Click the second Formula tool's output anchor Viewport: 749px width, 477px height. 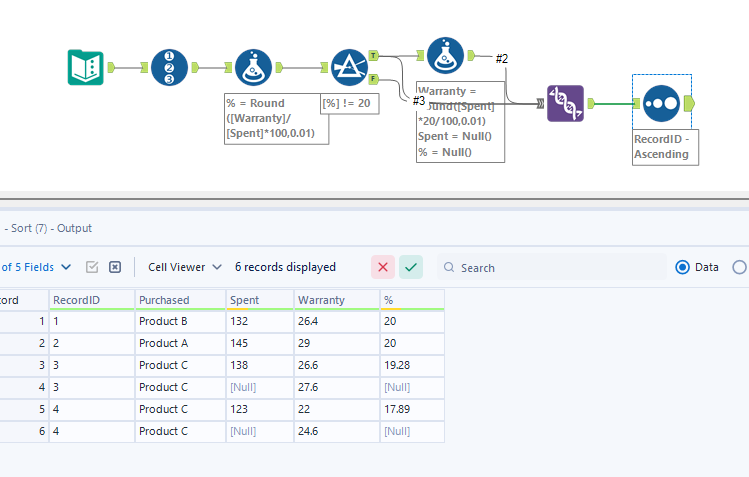[471, 55]
